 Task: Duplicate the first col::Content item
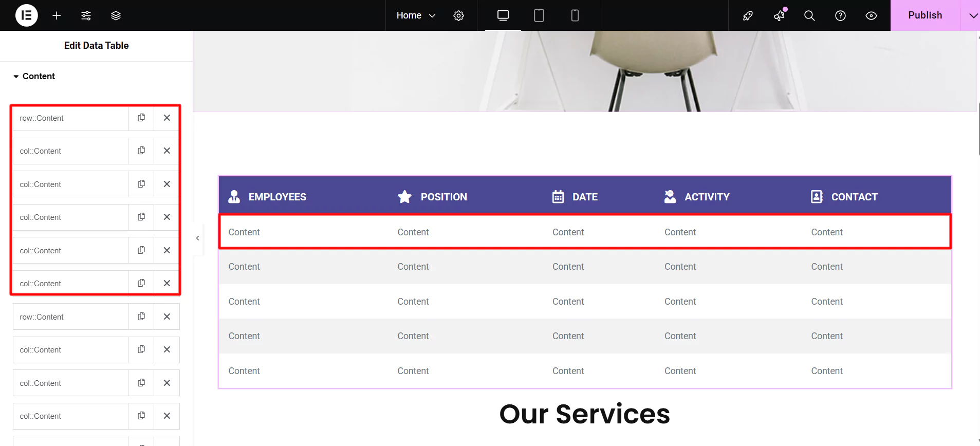click(141, 151)
